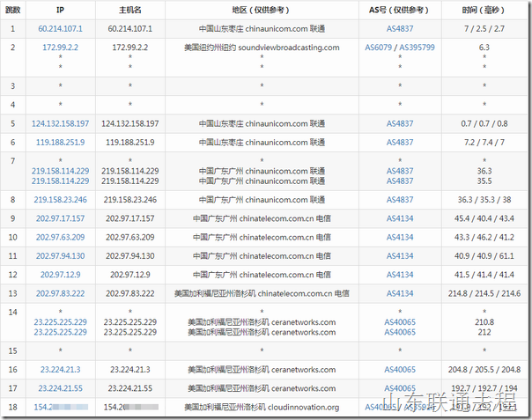Image resolution: width=532 pixels, height=420 pixels.
Task: Open the AS40065 link in hop 16 row
Action: coord(400,370)
